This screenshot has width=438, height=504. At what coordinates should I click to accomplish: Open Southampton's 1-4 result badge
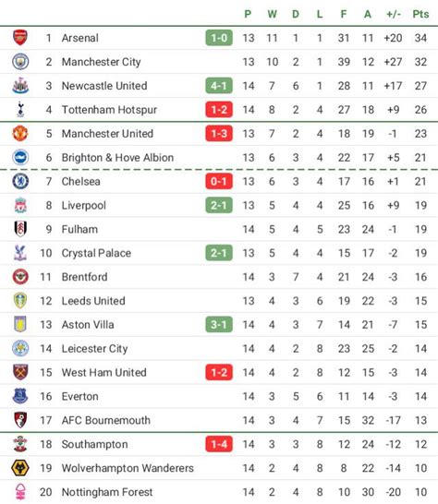click(x=219, y=444)
